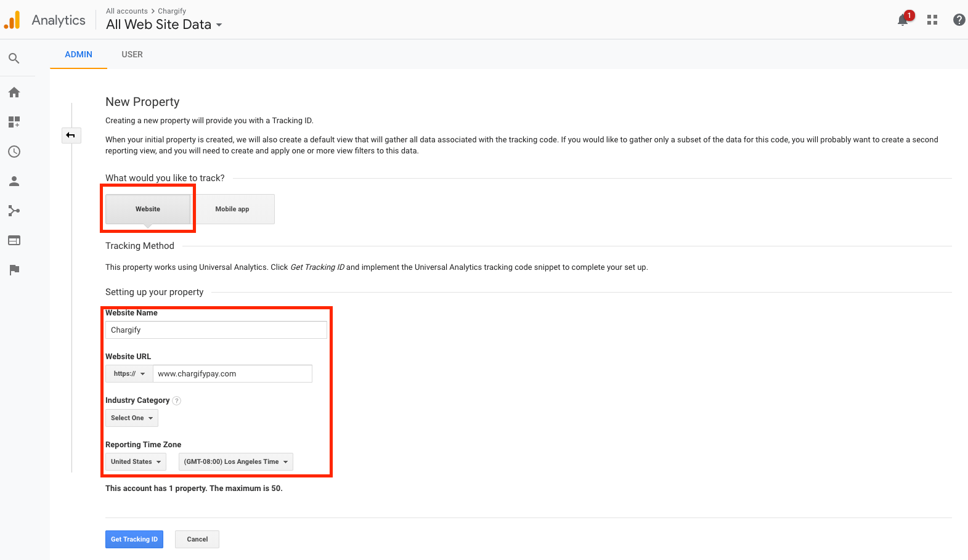Open the Conversions flag icon
Image resolution: width=968 pixels, height=560 pixels.
click(14, 270)
